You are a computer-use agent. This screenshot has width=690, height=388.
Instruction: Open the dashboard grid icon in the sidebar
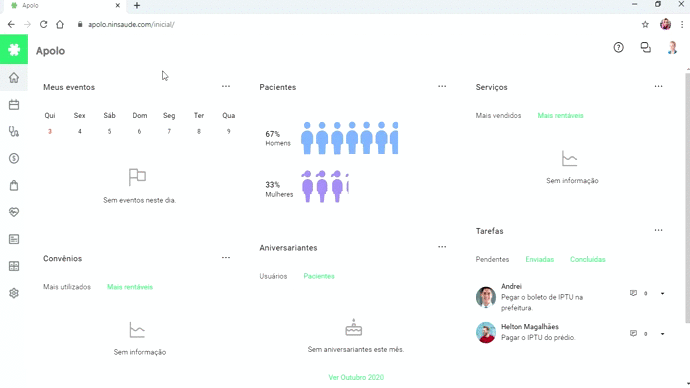click(14, 266)
